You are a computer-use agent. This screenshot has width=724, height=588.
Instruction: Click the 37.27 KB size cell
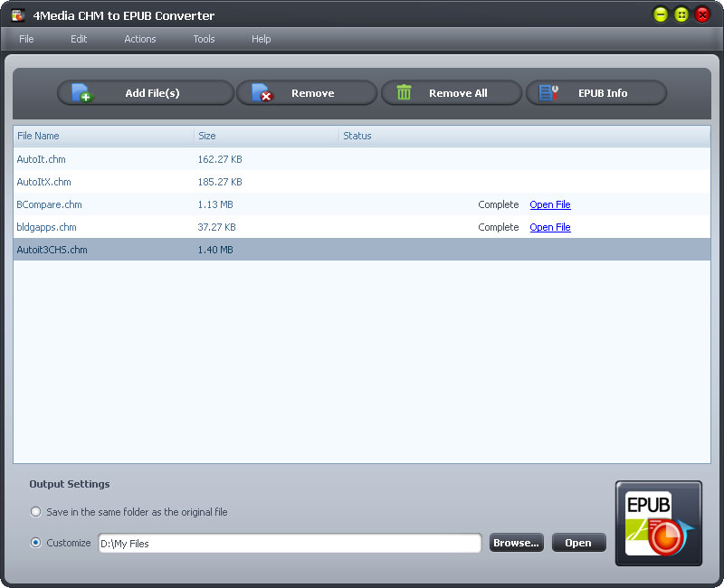point(216,227)
